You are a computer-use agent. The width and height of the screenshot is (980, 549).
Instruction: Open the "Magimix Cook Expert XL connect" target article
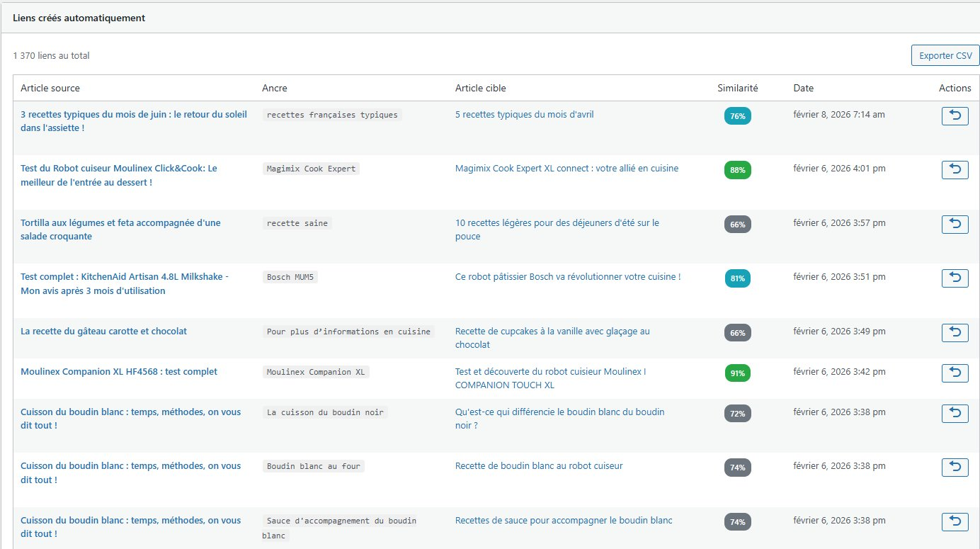coord(566,168)
